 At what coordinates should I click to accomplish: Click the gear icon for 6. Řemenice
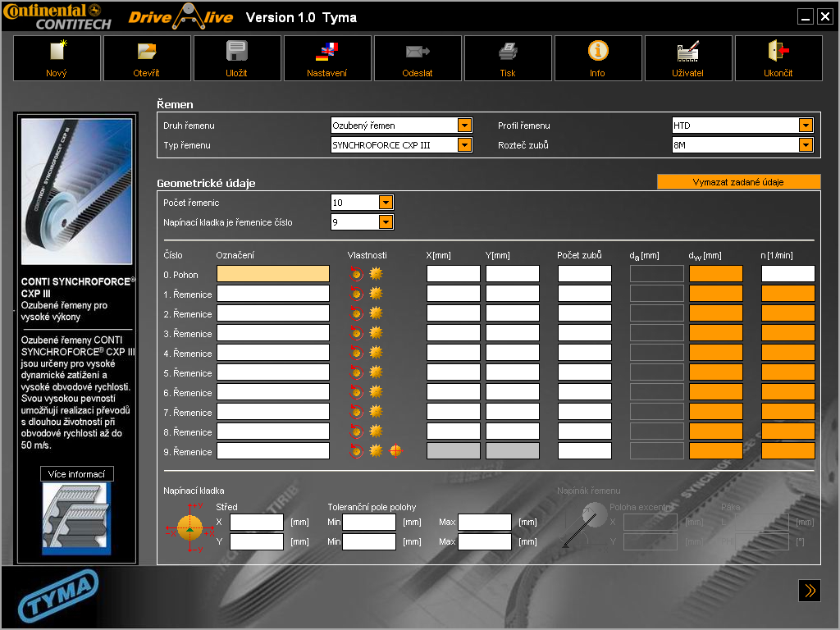pos(376,392)
